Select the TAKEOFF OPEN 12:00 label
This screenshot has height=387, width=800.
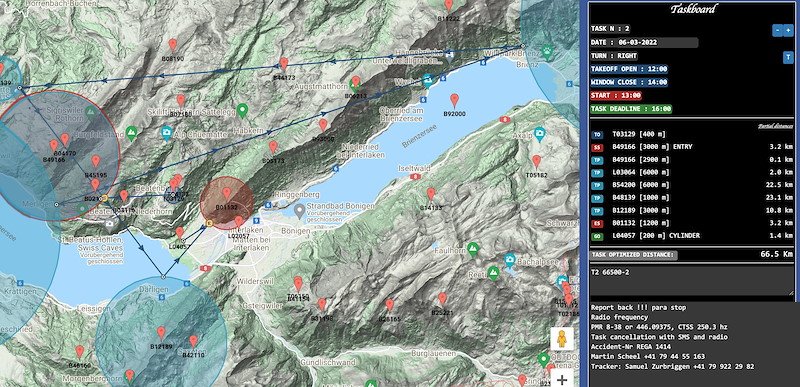tap(629, 69)
